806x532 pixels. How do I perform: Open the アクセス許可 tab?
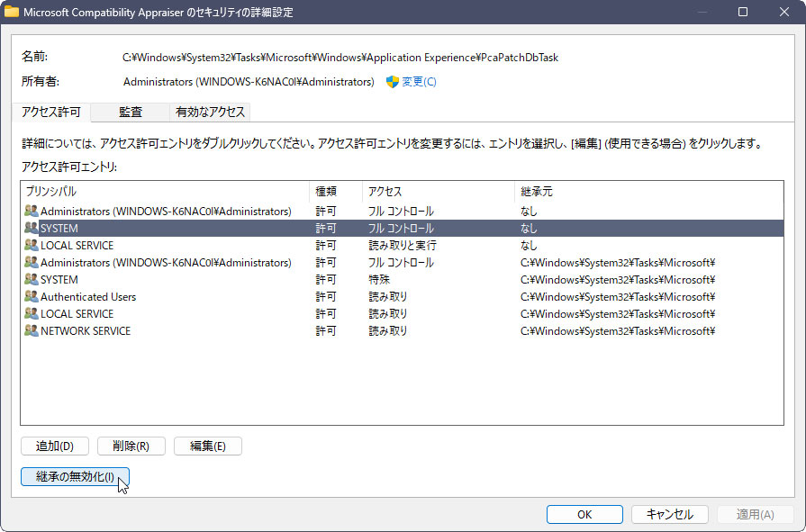coord(51,112)
